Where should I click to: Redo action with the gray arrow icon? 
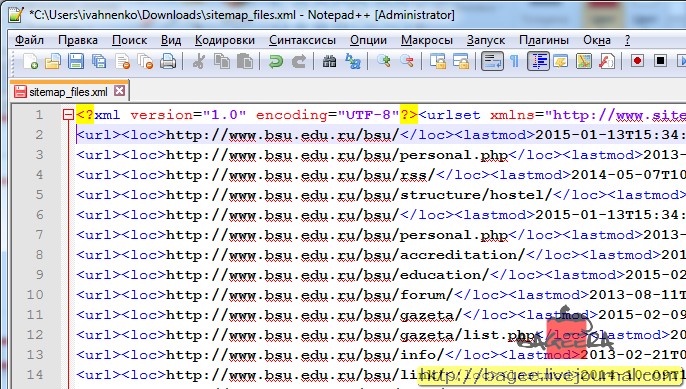pyautogui.click(x=299, y=61)
